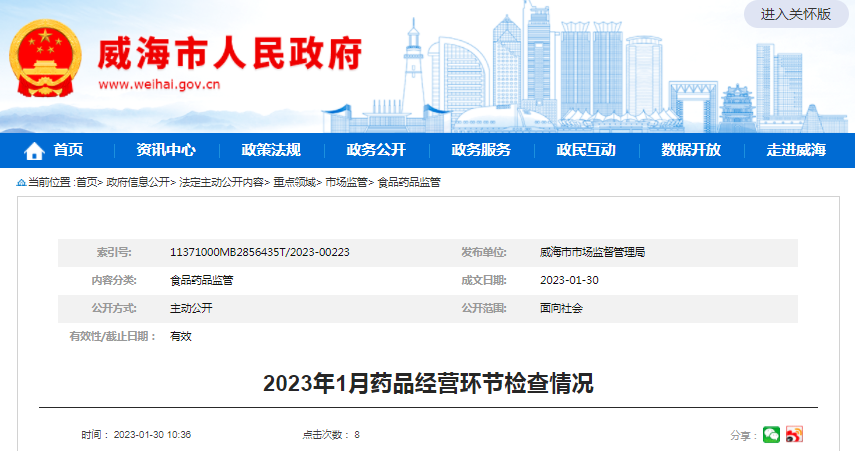Image resolution: width=855 pixels, height=451 pixels.
Task: Click the 发布单位 label
Action: coord(484,252)
